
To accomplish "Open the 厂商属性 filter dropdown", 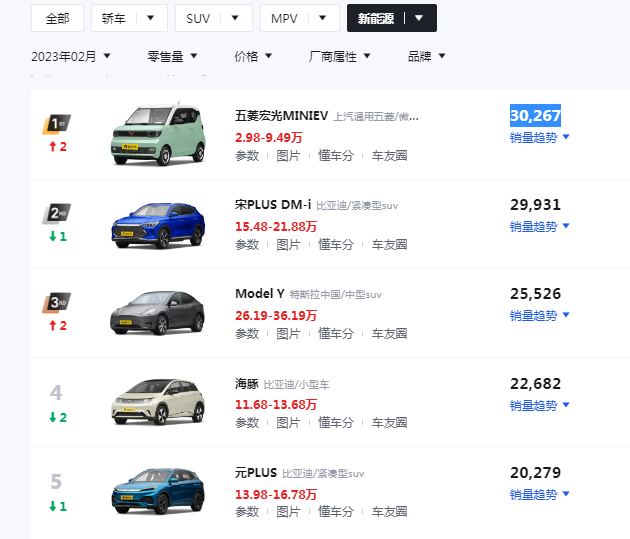I will pyautogui.click(x=339, y=56).
